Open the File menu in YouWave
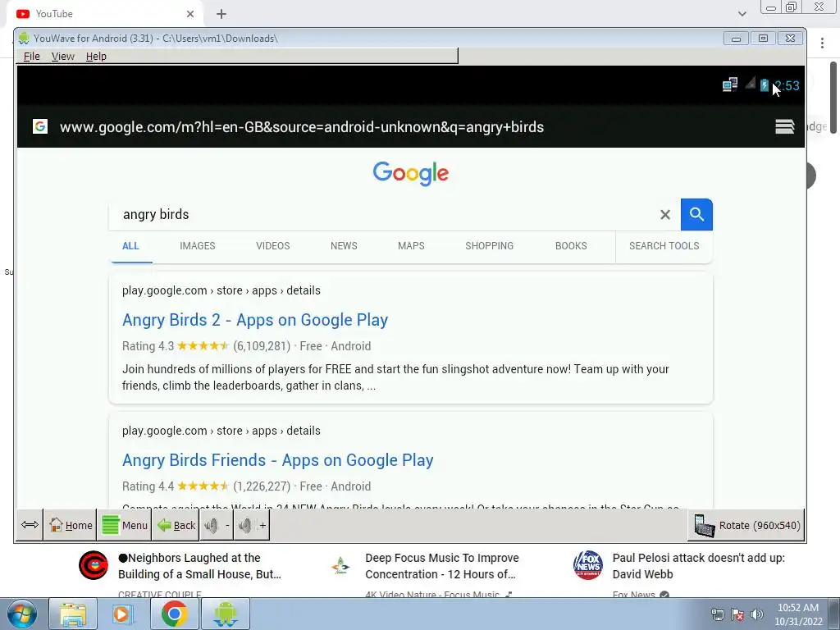The image size is (840, 630). [x=32, y=57]
